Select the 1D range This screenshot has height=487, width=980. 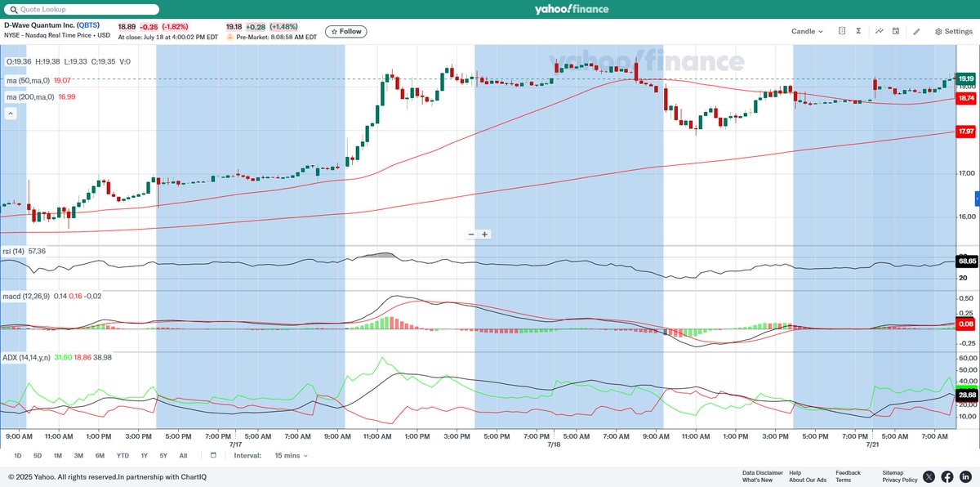point(18,455)
